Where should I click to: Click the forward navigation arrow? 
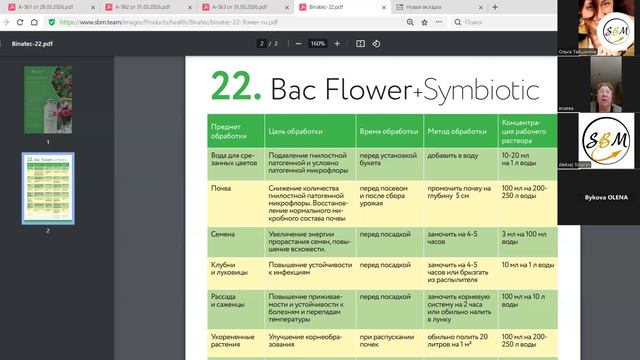tap(6, 22)
